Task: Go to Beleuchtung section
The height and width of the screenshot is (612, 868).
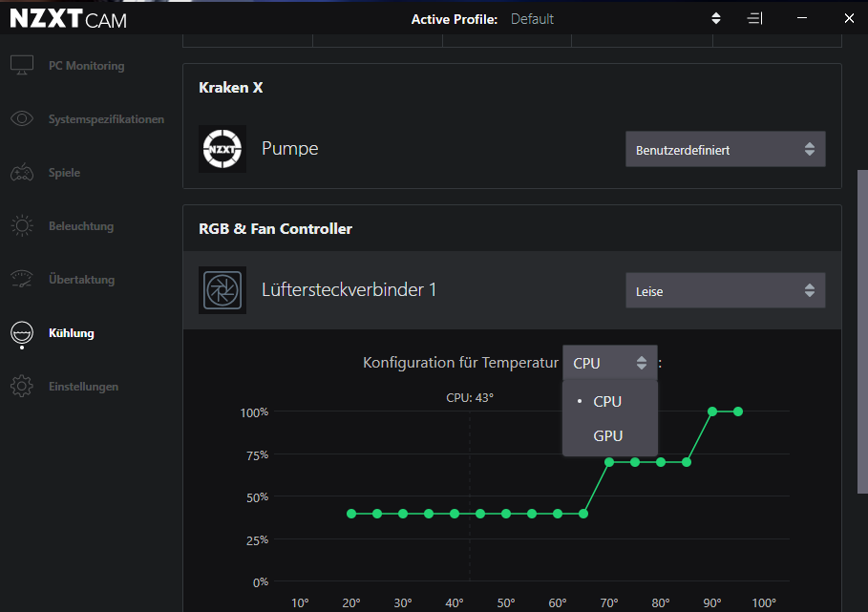Action: coord(81,225)
